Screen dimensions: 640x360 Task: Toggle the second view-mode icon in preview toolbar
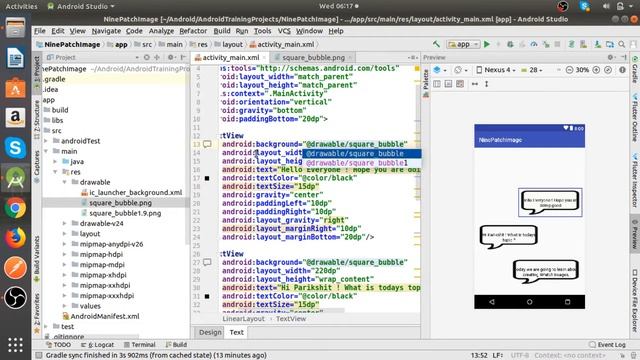(x=448, y=84)
